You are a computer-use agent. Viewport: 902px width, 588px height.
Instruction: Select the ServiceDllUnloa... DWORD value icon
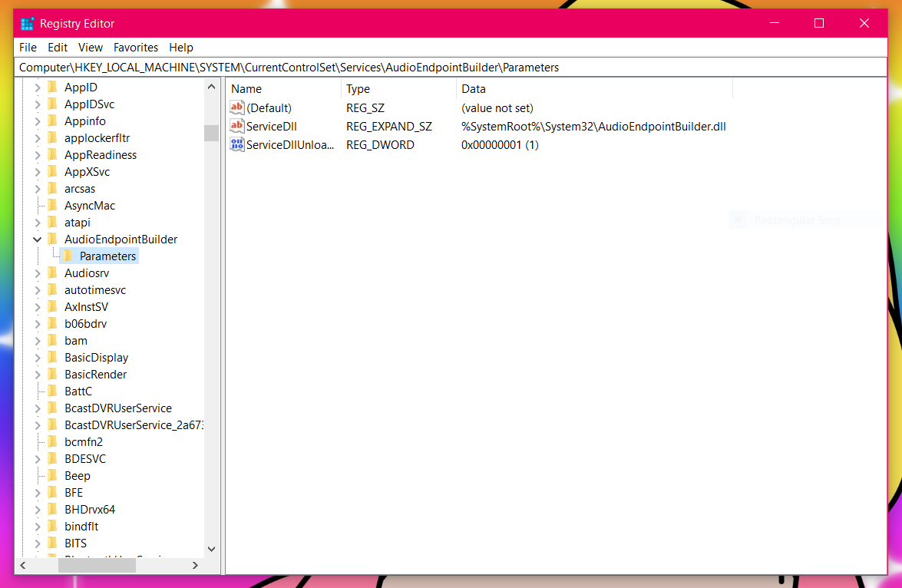237,144
